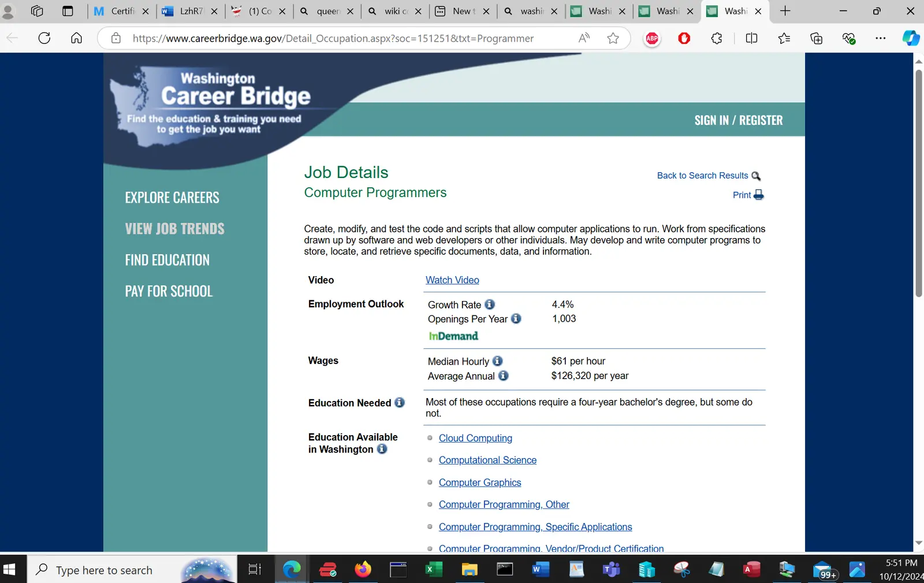Image resolution: width=924 pixels, height=583 pixels.
Task: Click the Growth Rate info icon
Action: pyautogui.click(x=490, y=305)
